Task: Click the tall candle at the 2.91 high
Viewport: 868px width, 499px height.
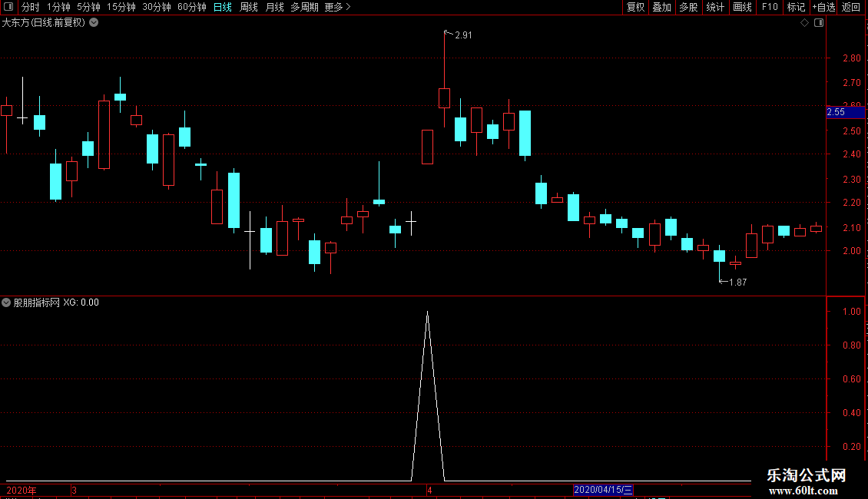Action: tap(444, 98)
